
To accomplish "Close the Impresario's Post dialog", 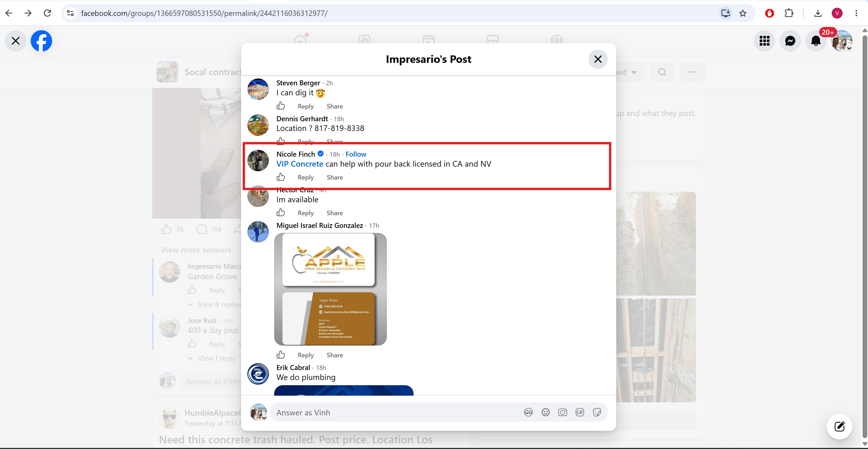I will [598, 59].
